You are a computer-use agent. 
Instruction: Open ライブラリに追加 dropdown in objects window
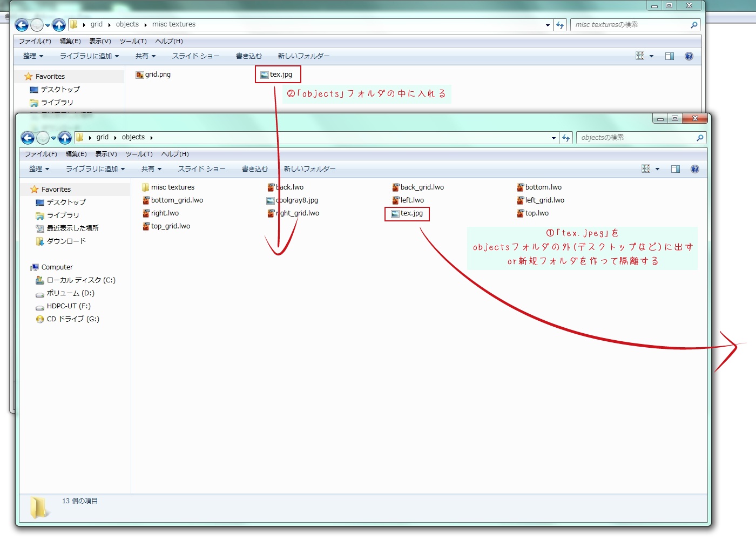pyautogui.click(x=95, y=169)
